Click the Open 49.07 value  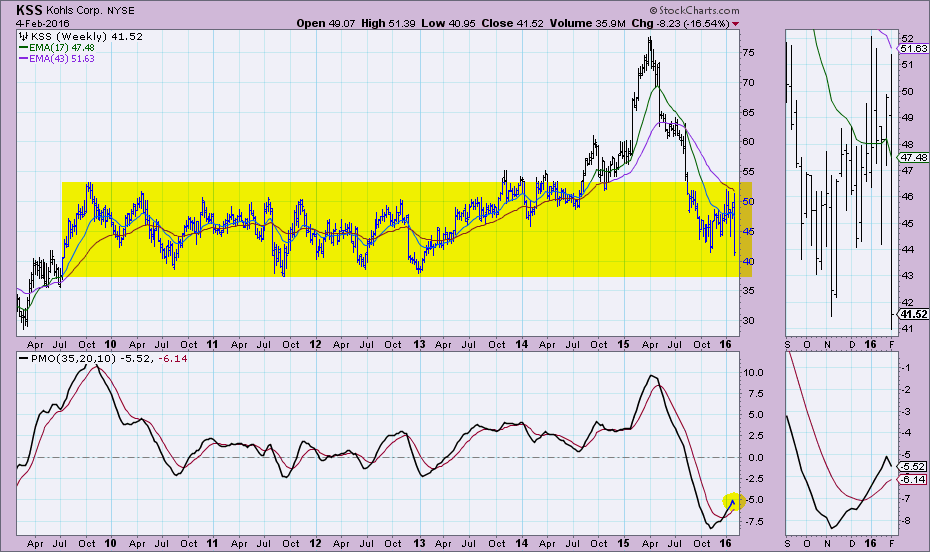click(x=326, y=23)
